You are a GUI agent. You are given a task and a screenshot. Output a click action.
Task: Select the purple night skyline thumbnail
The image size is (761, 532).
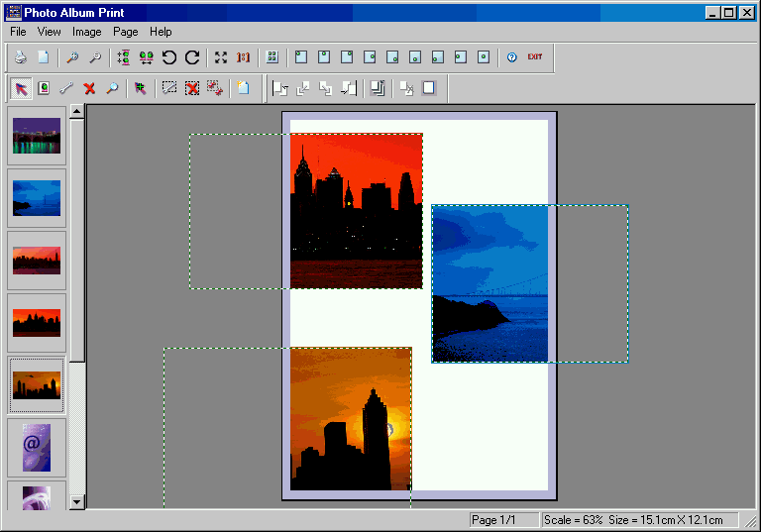(x=37, y=136)
